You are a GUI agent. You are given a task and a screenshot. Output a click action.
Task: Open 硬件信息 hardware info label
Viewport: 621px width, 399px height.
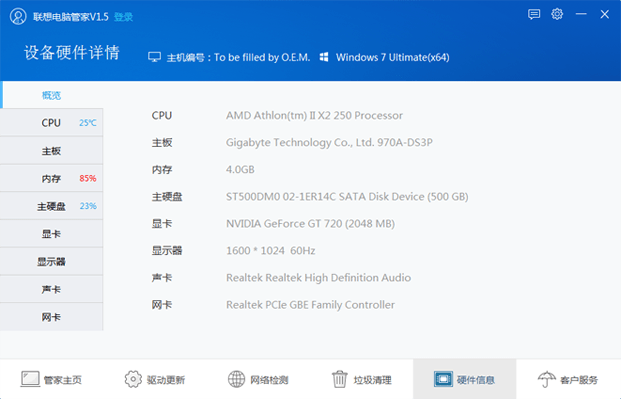pos(476,380)
